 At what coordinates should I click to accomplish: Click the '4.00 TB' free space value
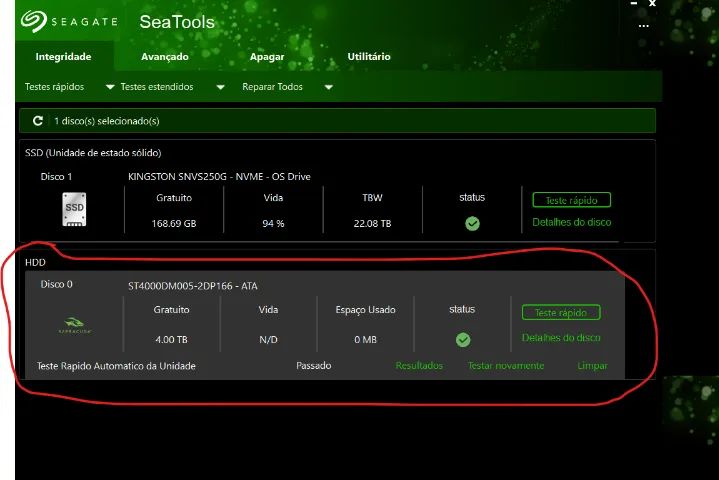[171, 340]
